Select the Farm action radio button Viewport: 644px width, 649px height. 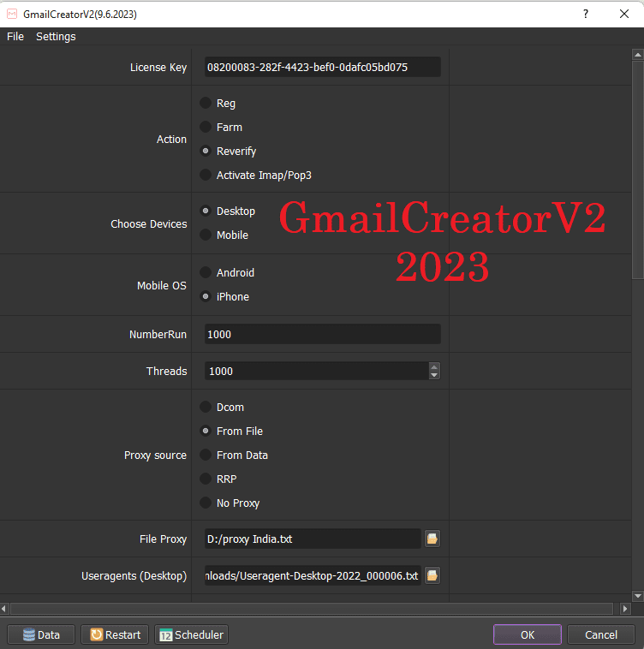(x=206, y=127)
